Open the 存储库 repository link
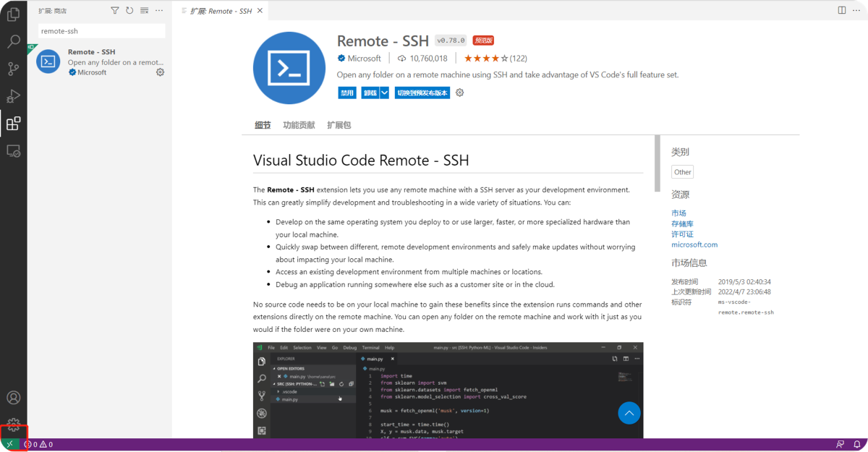868x452 pixels. pos(681,223)
